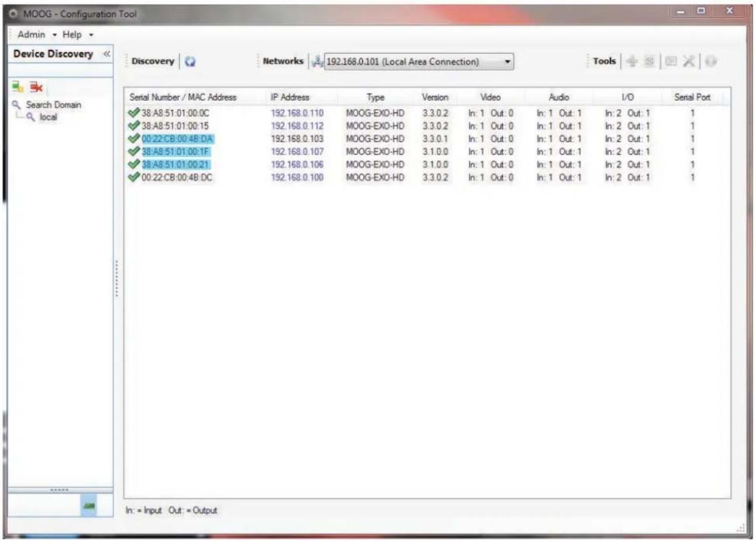Select highlighted MAC 38:A8:51:01:00:1F
Image resolution: width=756 pixels, height=541 pixels.
click(x=176, y=151)
